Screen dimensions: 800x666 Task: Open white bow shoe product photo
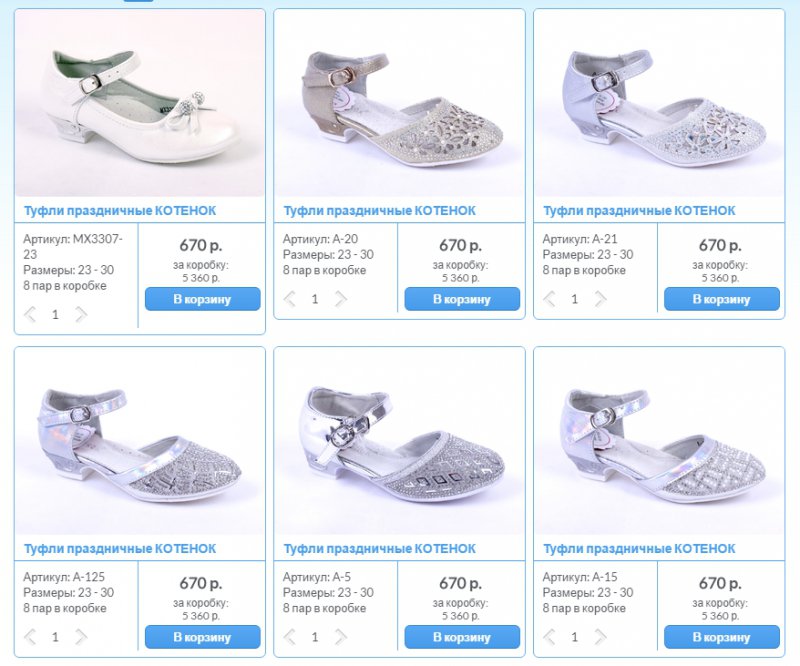point(140,103)
